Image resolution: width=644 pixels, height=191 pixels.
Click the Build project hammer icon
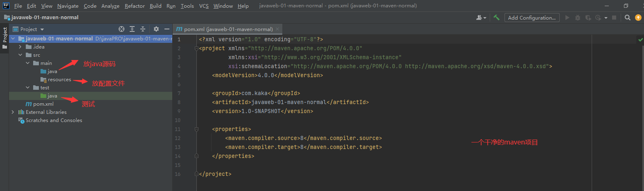point(496,18)
